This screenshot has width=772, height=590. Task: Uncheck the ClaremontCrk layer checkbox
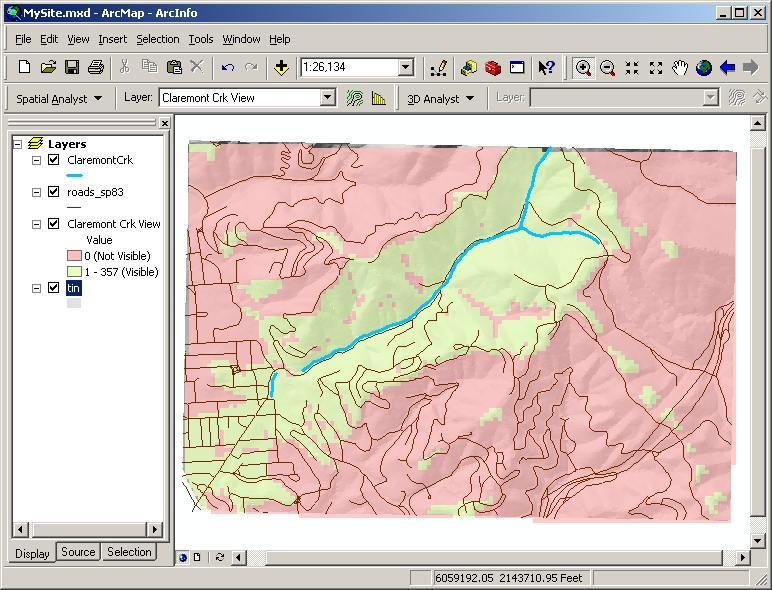[54, 160]
